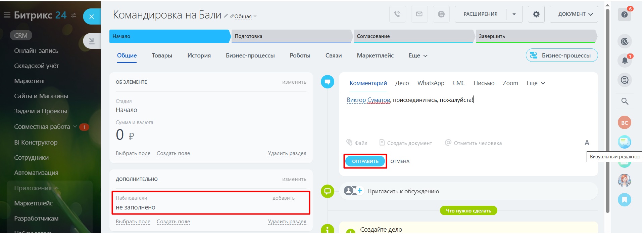Open Задачи и Проекты in sidebar
The width and height of the screenshot is (644, 234).
click(x=41, y=111)
